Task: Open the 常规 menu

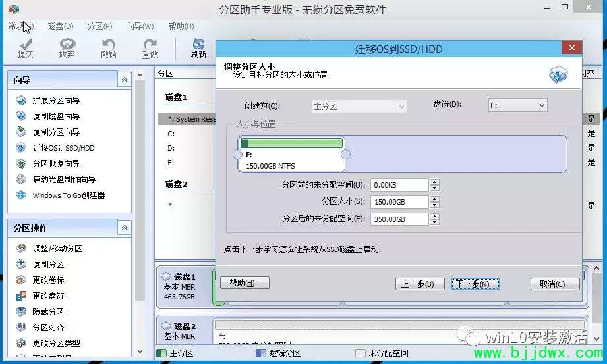Action: coord(21,26)
